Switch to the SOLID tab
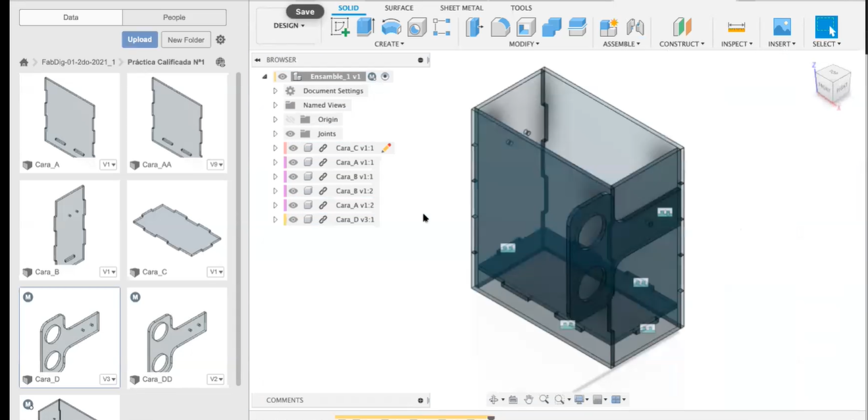Viewport: 868px width, 420px height. (349, 8)
